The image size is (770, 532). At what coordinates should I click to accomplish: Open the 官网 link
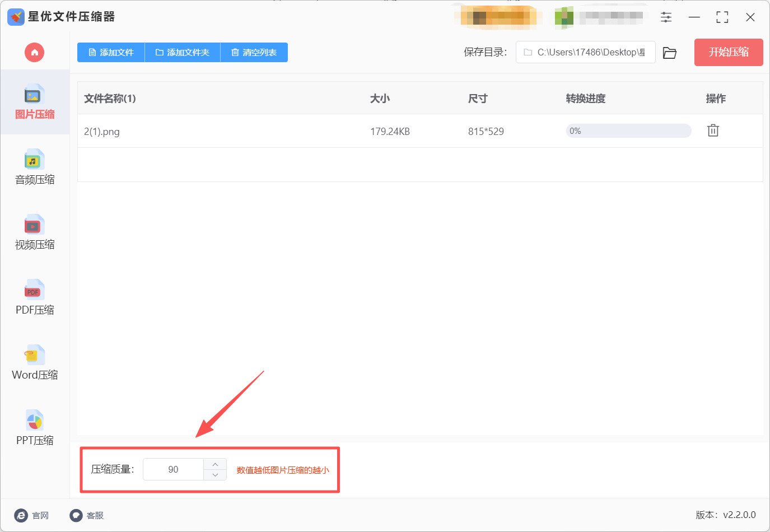[x=32, y=515]
